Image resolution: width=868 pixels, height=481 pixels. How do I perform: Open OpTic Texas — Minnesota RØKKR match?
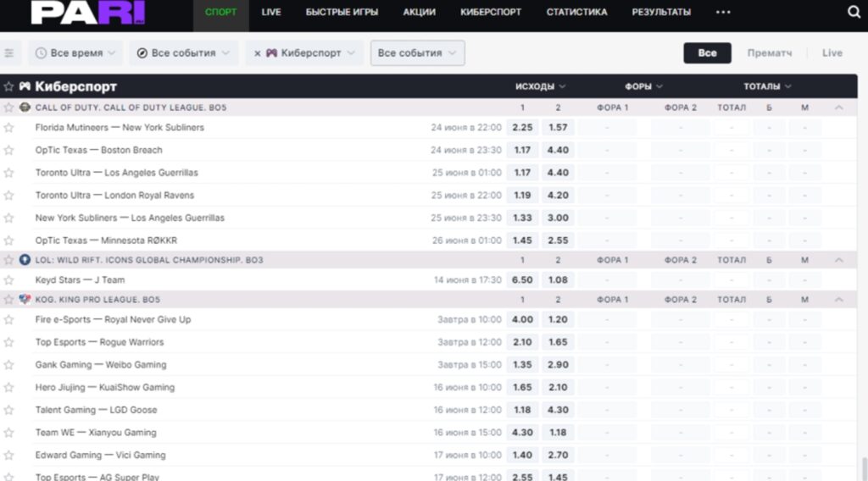(106, 240)
